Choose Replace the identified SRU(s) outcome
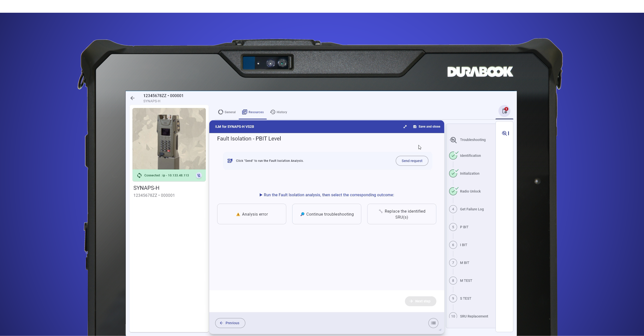Screen dimensions: 644x336 tap(402, 214)
